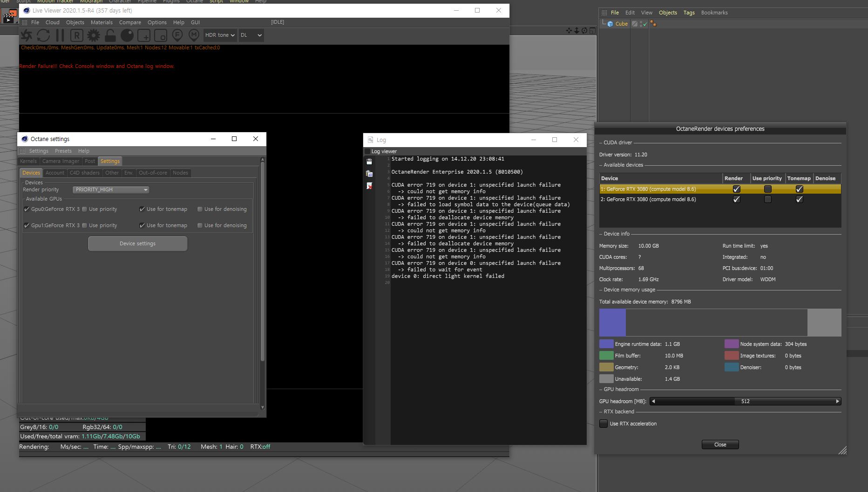The width and height of the screenshot is (868, 492).
Task: Click the pick material M pin icon
Action: point(194,35)
